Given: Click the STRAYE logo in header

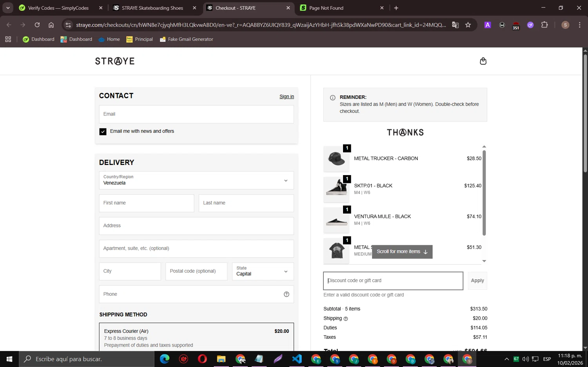Looking at the screenshot, I should point(115,61).
